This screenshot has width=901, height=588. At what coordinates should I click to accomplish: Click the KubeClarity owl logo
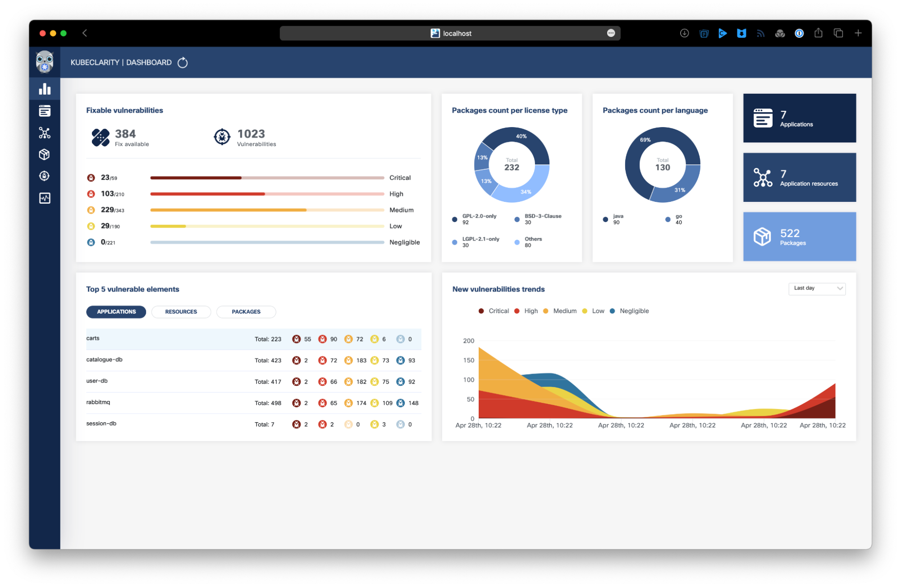45,62
